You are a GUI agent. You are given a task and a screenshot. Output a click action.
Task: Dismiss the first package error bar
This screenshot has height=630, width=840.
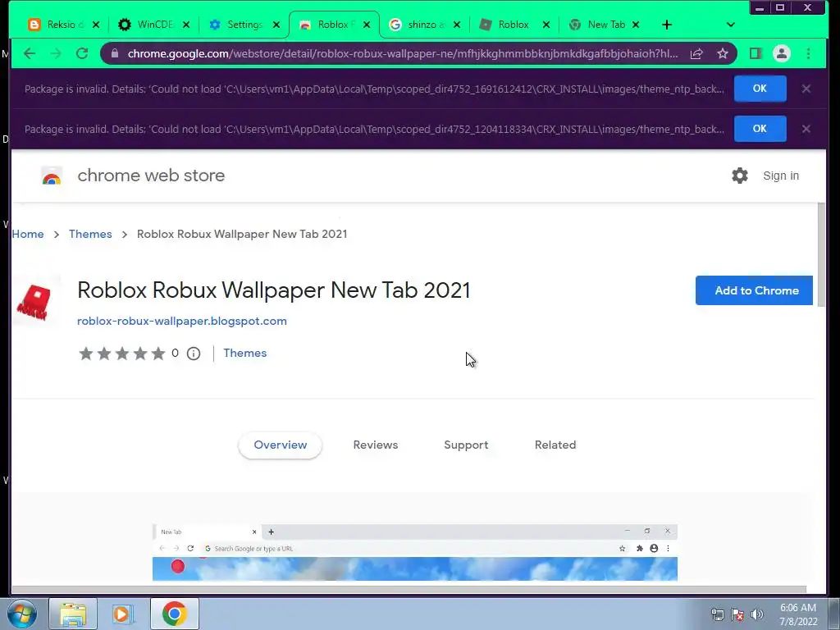pyautogui.click(x=806, y=89)
